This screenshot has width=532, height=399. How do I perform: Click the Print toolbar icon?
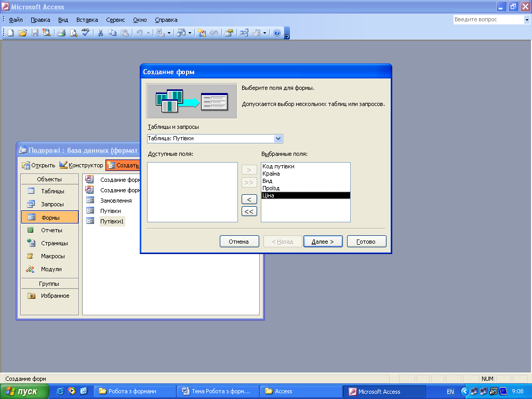click(61, 33)
